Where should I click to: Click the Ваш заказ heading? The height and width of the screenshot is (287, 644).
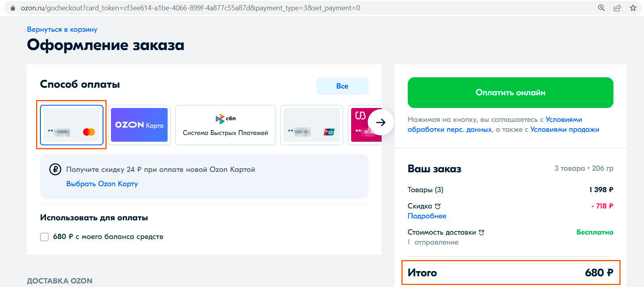[x=434, y=169]
